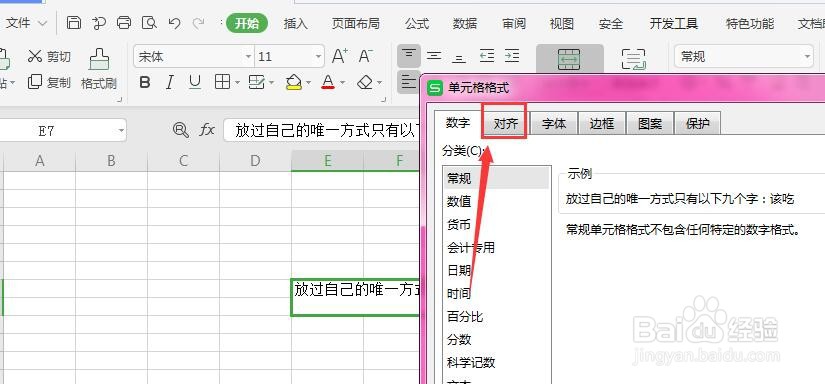Viewport: 825px width, 384px height.
Task: Select column C header
Action: pyautogui.click(x=183, y=161)
